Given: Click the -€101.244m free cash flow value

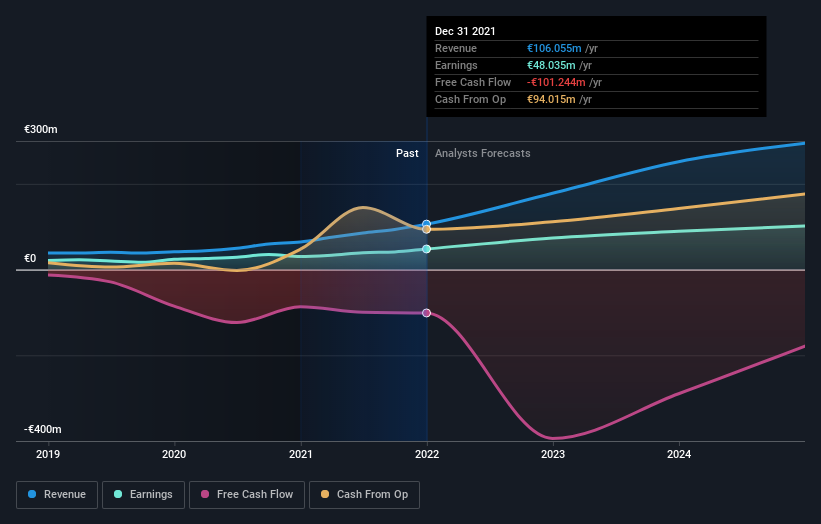Looking at the screenshot, I should pyautogui.click(x=556, y=82).
